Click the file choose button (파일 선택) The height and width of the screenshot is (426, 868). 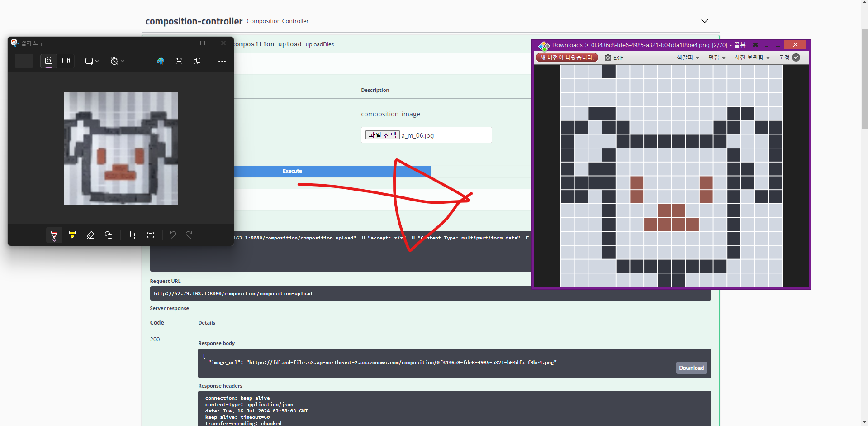pyautogui.click(x=383, y=135)
